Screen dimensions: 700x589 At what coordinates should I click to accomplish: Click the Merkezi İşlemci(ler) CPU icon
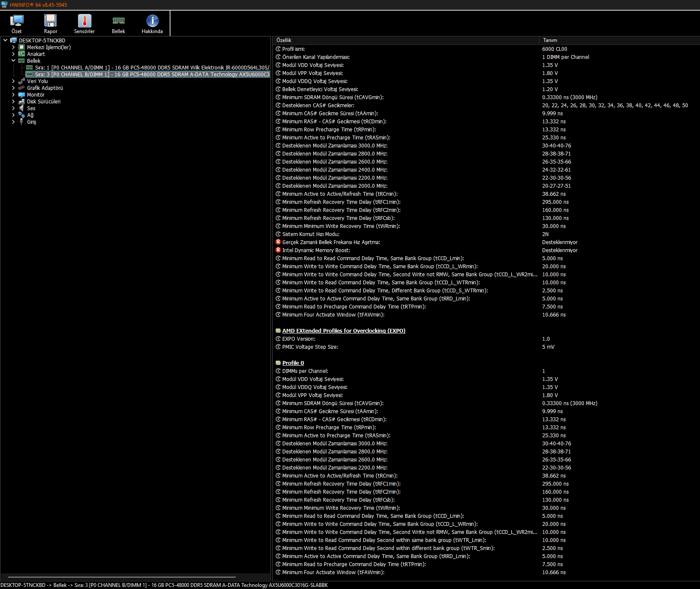(22, 47)
